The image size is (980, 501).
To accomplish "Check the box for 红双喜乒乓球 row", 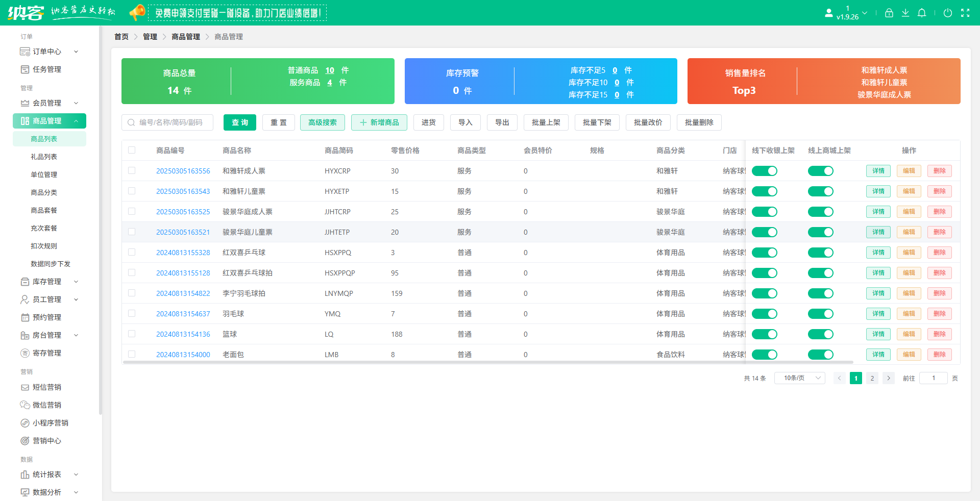I will point(132,253).
